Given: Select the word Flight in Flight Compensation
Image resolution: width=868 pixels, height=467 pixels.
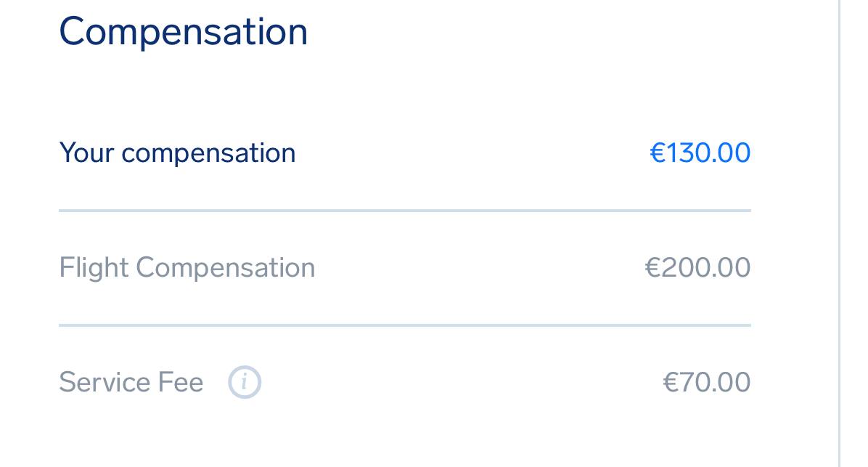Looking at the screenshot, I should tap(94, 267).
